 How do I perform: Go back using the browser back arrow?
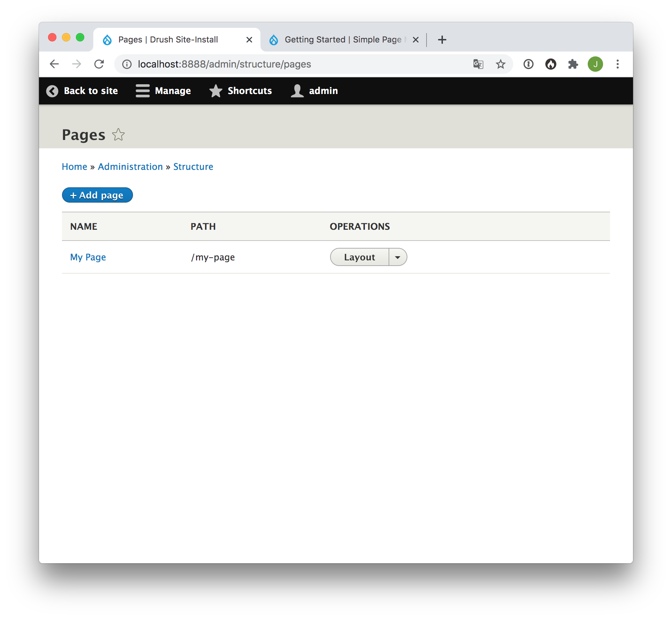click(54, 64)
